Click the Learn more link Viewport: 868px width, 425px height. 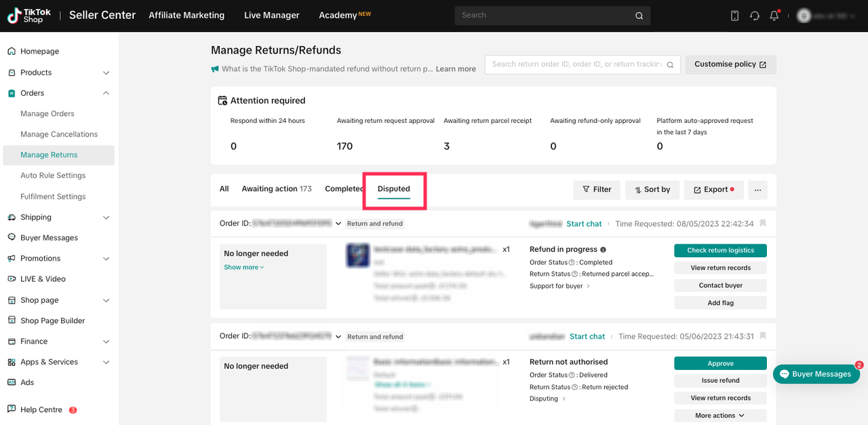(456, 69)
